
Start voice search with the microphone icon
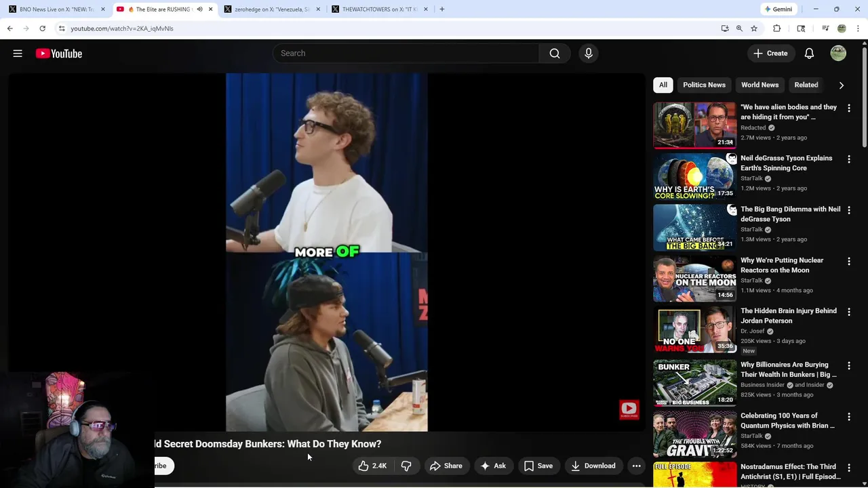589,54
